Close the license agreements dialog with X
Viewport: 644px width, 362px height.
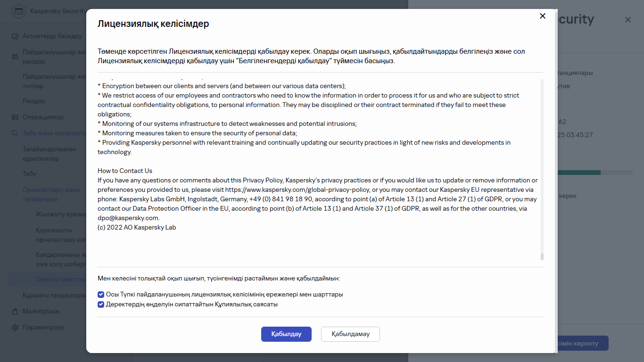click(x=543, y=16)
